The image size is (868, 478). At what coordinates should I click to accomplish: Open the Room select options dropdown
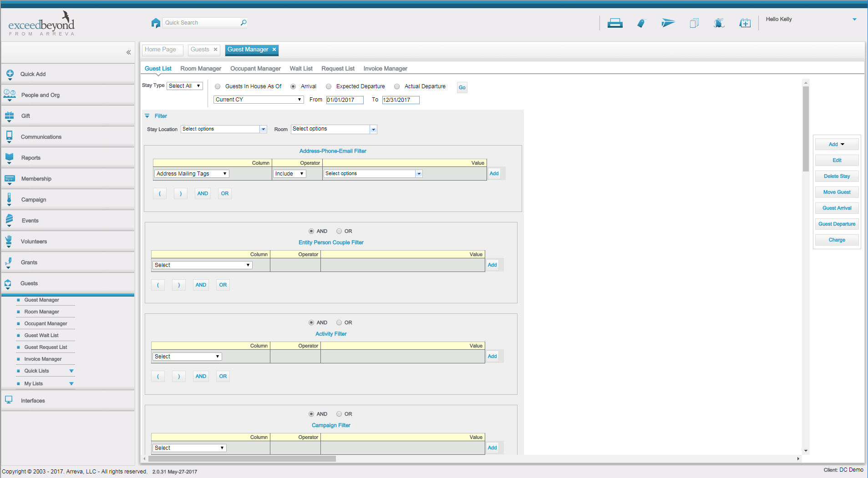click(x=334, y=129)
